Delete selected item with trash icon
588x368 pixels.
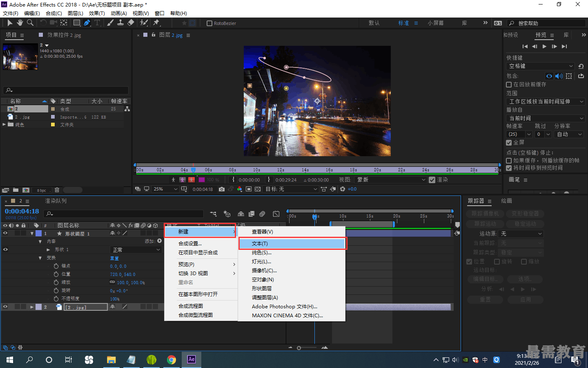pyautogui.click(x=57, y=190)
